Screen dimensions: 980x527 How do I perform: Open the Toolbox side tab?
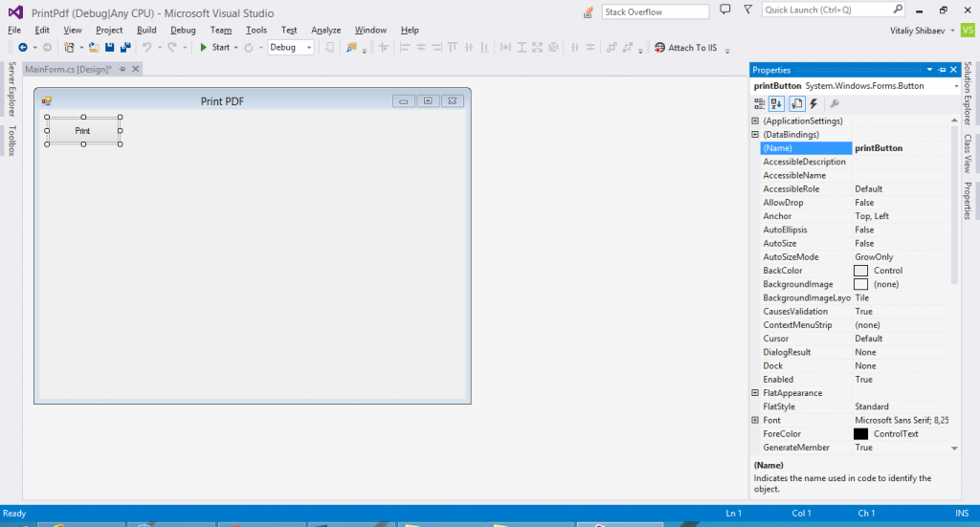(11, 140)
